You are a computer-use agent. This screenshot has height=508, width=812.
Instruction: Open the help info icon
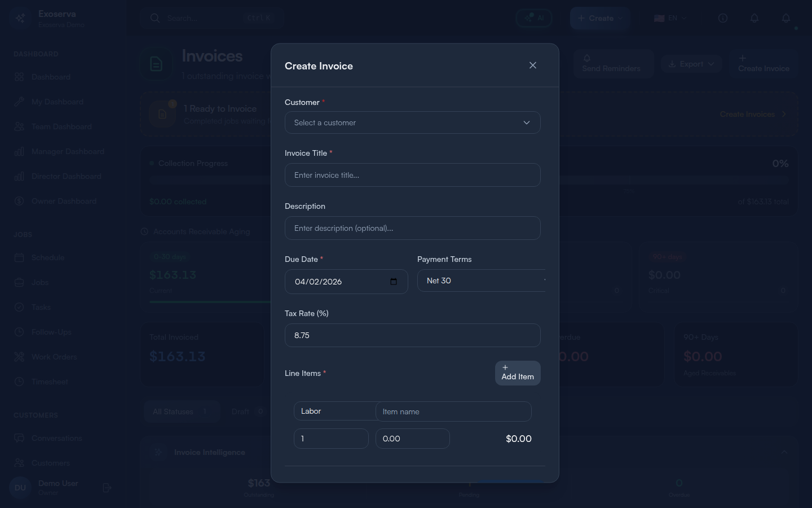[x=722, y=18]
